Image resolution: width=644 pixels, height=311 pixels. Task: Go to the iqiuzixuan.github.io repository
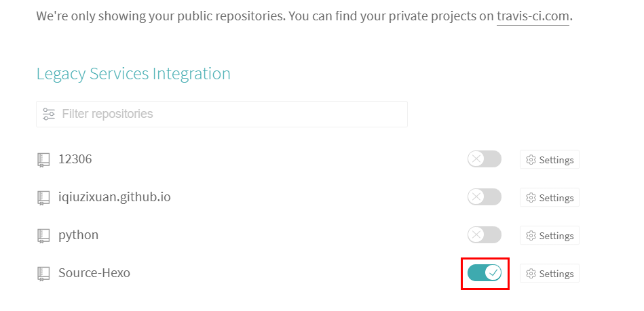point(115,197)
